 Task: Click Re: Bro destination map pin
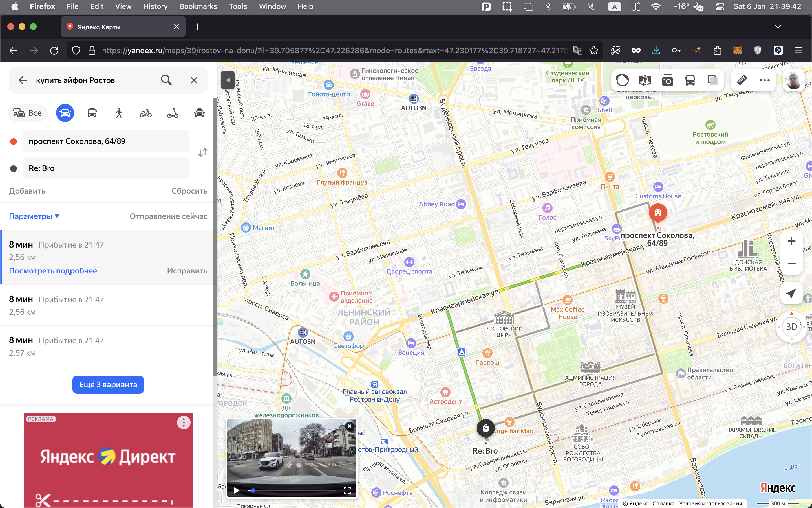tap(486, 429)
